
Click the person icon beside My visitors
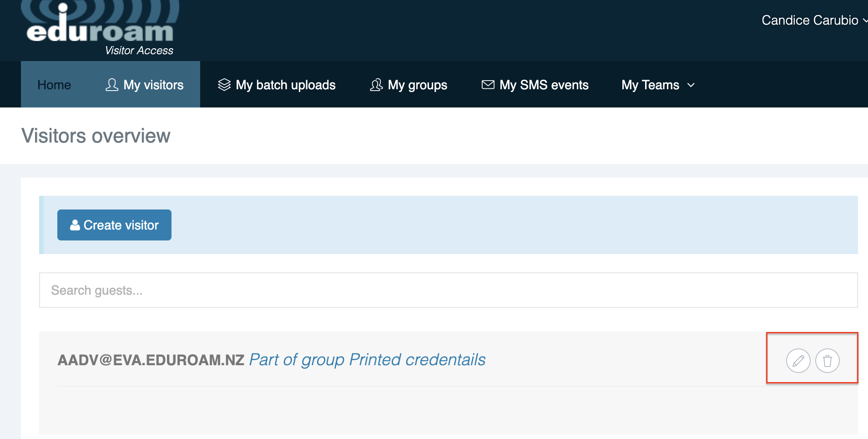pos(111,85)
